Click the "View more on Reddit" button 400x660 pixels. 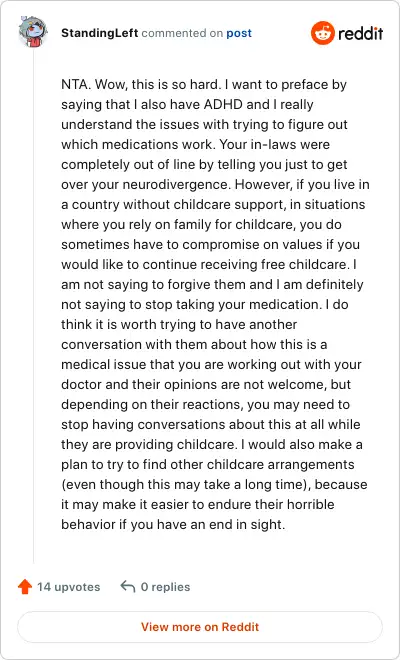click(200, 627)
